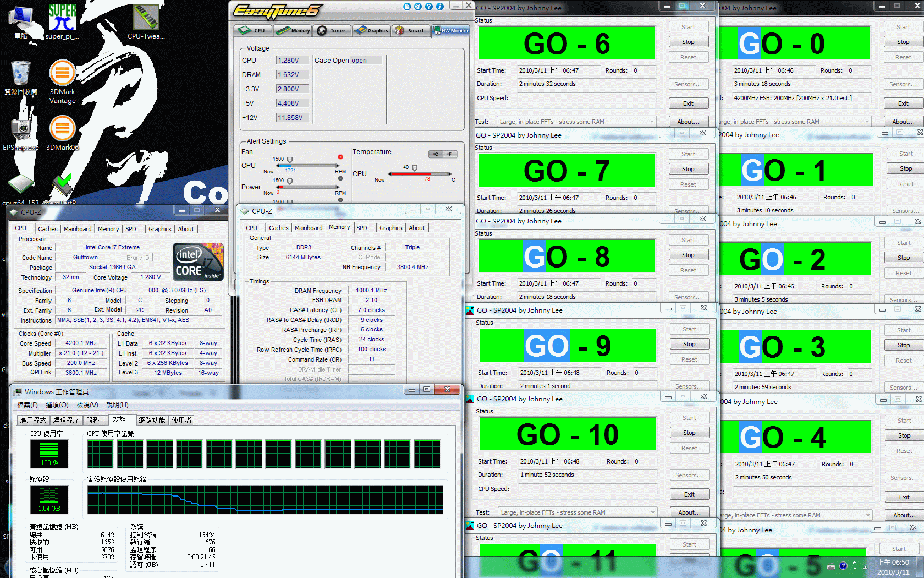Open EasyTune6 CPU tab

click(x=253, y=30)
